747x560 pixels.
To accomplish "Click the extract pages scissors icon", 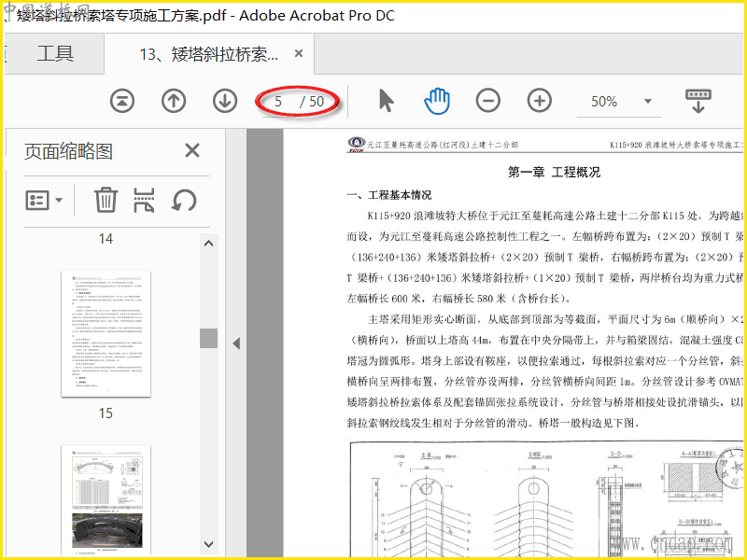I will point(144,200).
